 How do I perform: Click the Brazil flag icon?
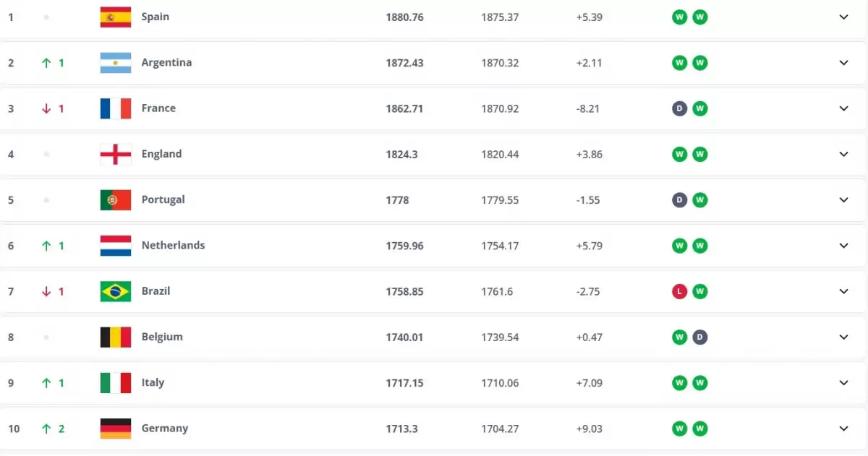[x=115, y=291]
